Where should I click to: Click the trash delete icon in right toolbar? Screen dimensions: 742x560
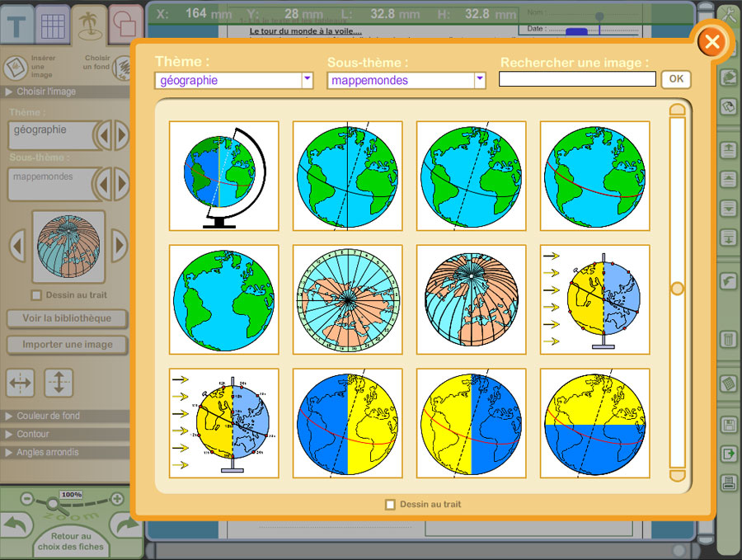[x=728, y=339]
